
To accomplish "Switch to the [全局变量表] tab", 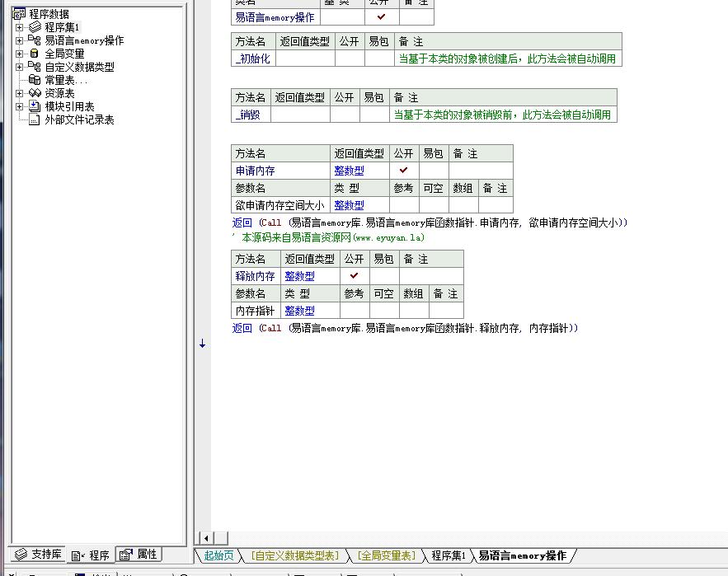I will [x=387, y=555].
